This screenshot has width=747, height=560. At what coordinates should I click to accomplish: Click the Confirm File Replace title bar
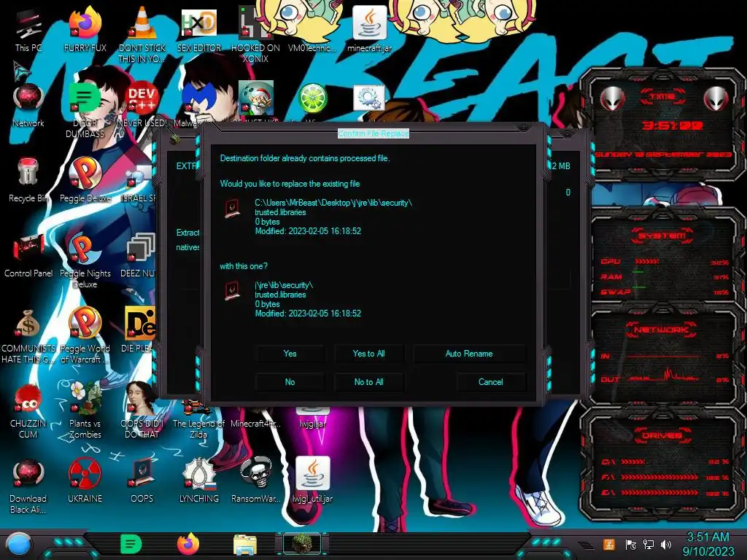coord(373,134)
